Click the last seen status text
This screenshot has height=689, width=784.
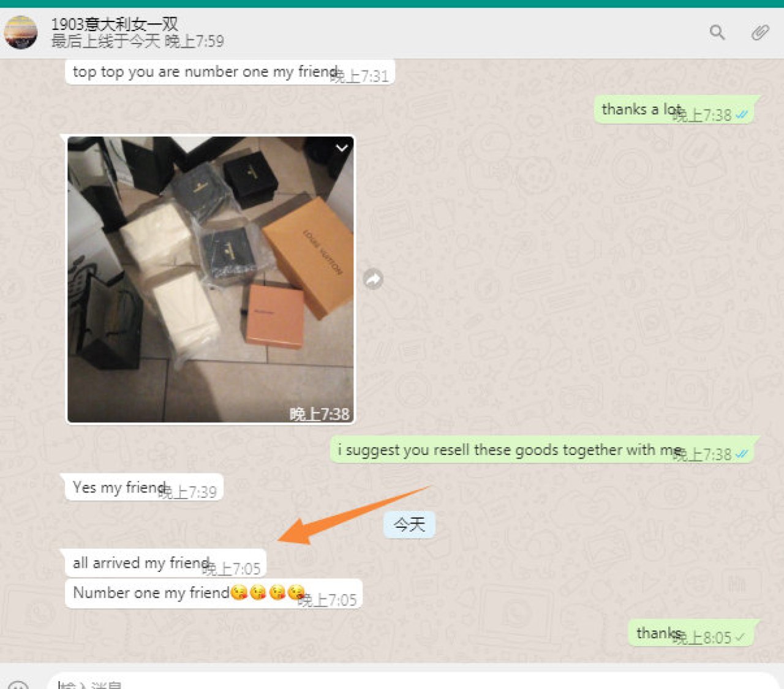(137, 41)
